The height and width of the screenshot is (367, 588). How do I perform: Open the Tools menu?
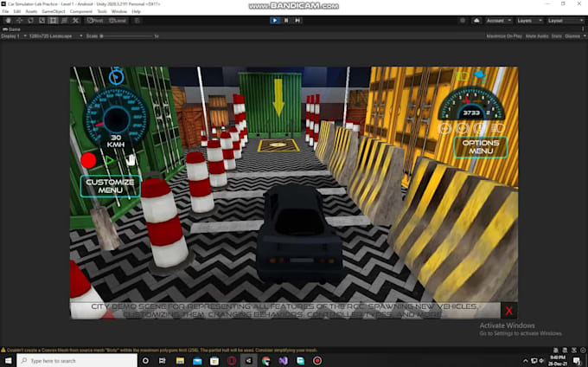(102, 11)
